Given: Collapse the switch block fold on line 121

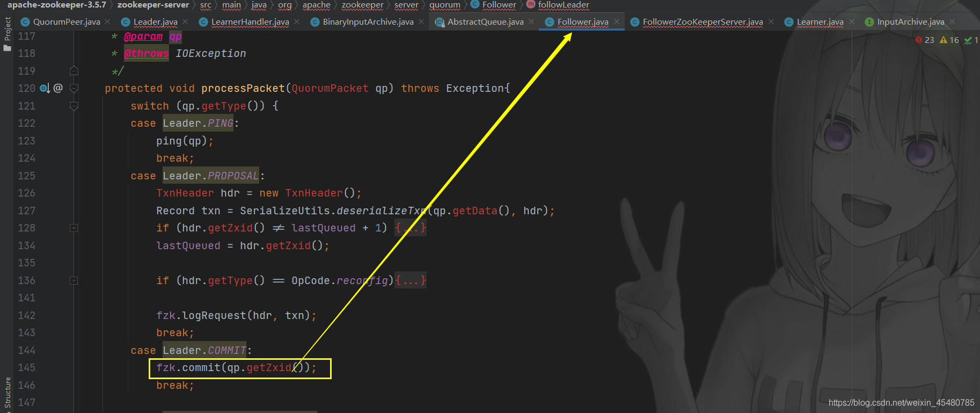Looking at the screenshot, I should (74, 106).
